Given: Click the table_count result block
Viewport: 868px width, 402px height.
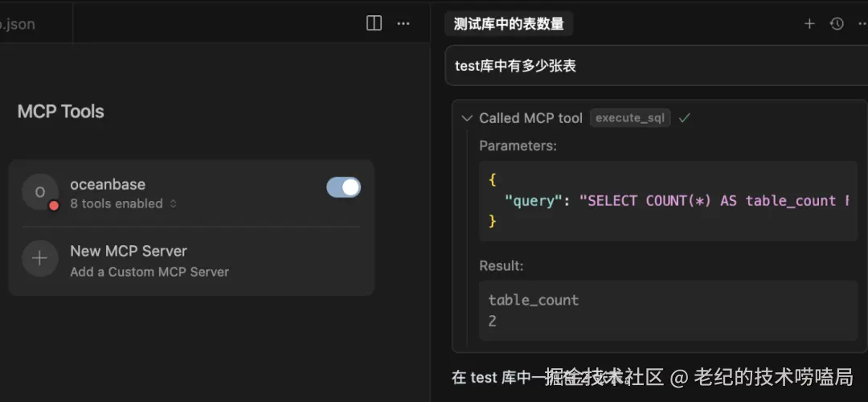Looking at the screenshot, I should point(667,310).
